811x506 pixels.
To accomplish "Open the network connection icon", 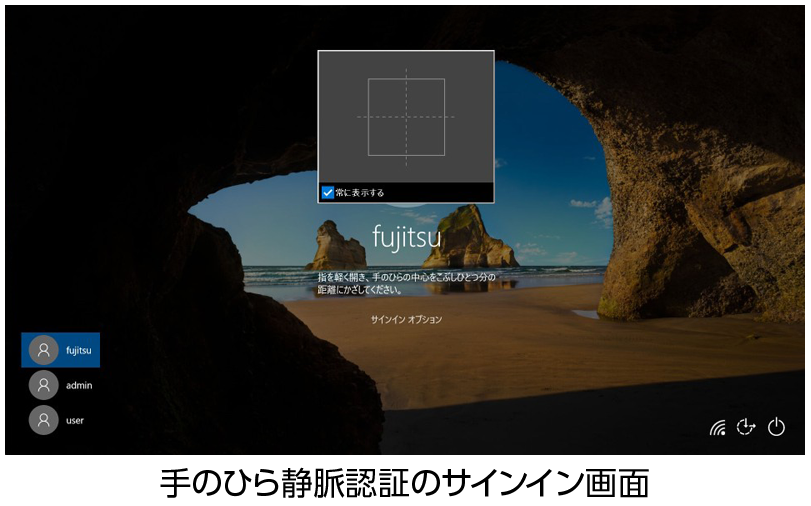I will [x=717, y=428].
